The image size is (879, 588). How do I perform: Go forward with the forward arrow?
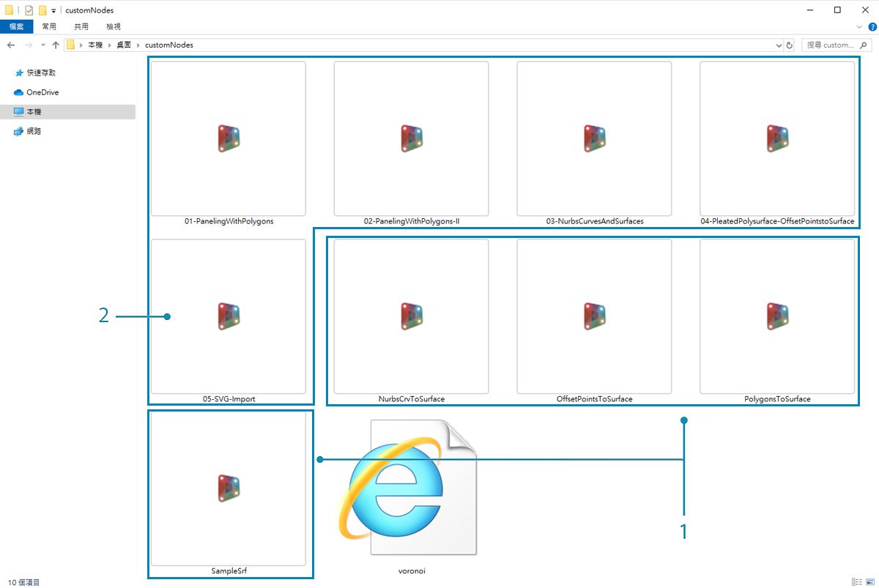(28, 45)
